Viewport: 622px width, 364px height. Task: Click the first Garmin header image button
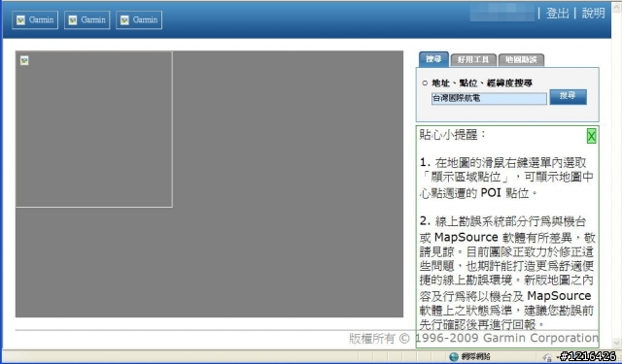pyautogui.click(x=35, y=19)
